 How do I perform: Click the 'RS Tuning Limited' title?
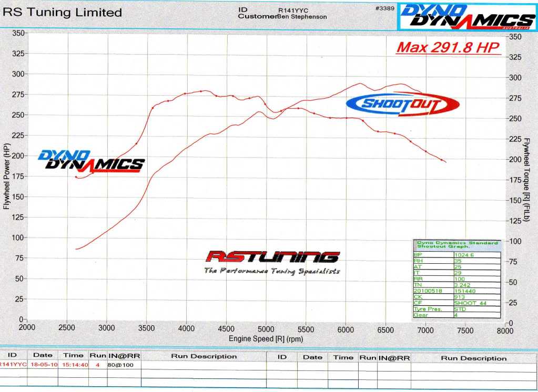pyautogui.click(x=63, y=13)
